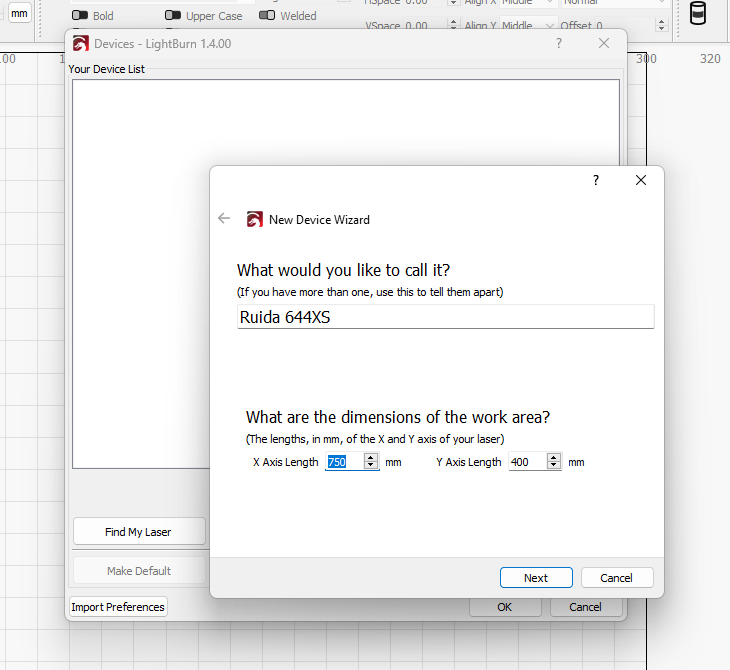730x670 pixels.
Task: Close the Devices - LightBurn window
Action: [604, 43]
